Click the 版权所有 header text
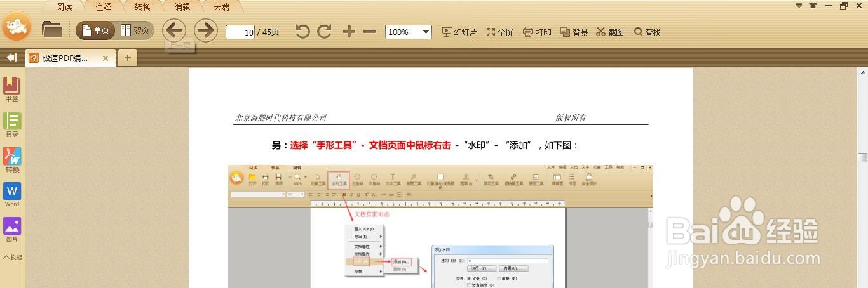868x288 pixels. point(571,118)
